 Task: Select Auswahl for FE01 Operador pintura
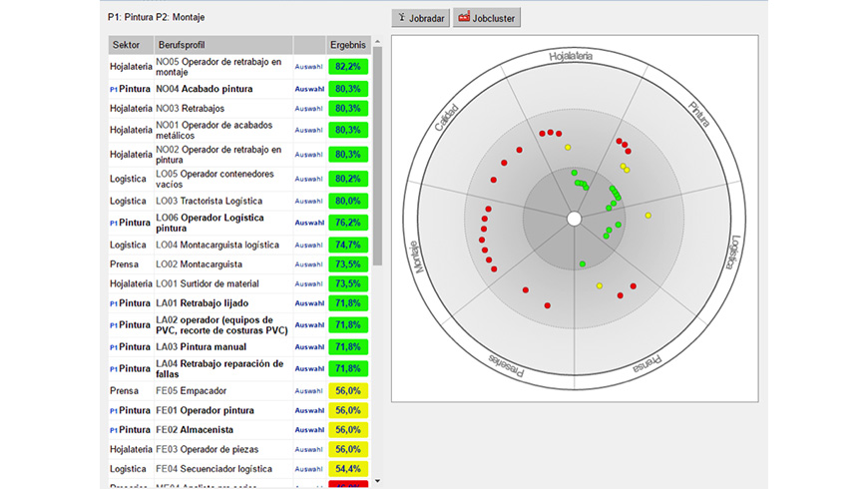309,410
